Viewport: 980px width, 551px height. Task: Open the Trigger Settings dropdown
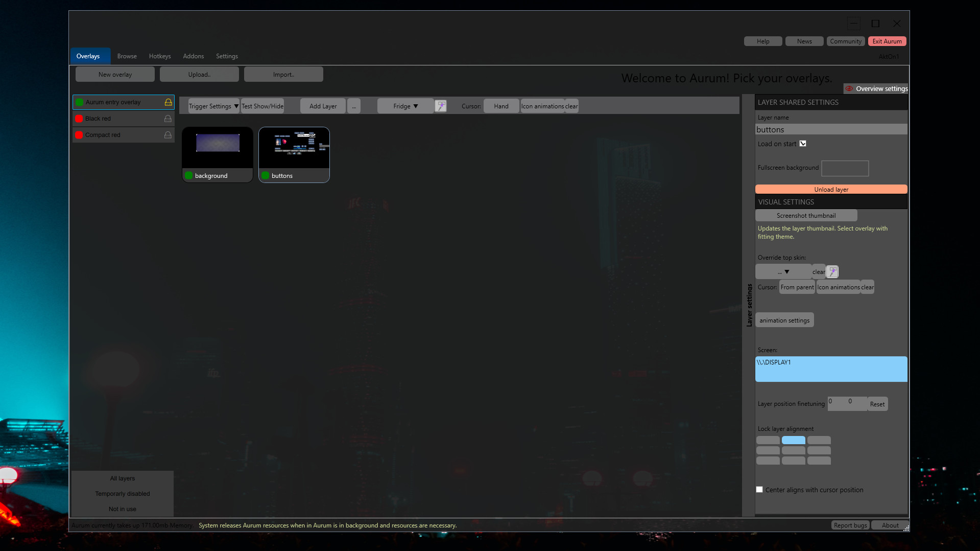point(213,106)
